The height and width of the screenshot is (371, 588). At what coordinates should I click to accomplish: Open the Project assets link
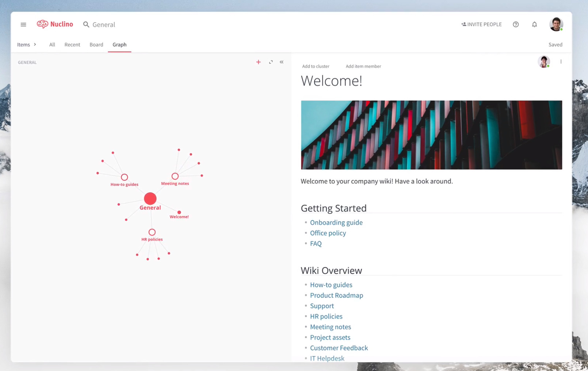[330, 338]
